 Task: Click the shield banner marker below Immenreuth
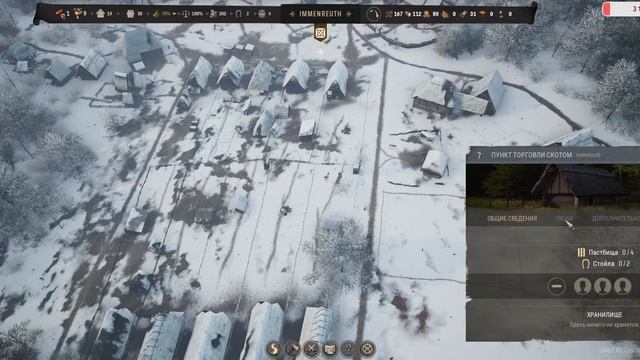(320, 33)
